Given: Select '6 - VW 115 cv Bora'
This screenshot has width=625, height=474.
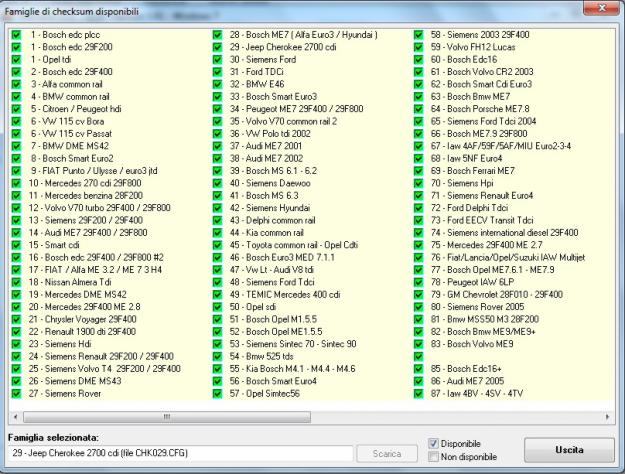Looking at the screenshot, I should click(67, 121).
